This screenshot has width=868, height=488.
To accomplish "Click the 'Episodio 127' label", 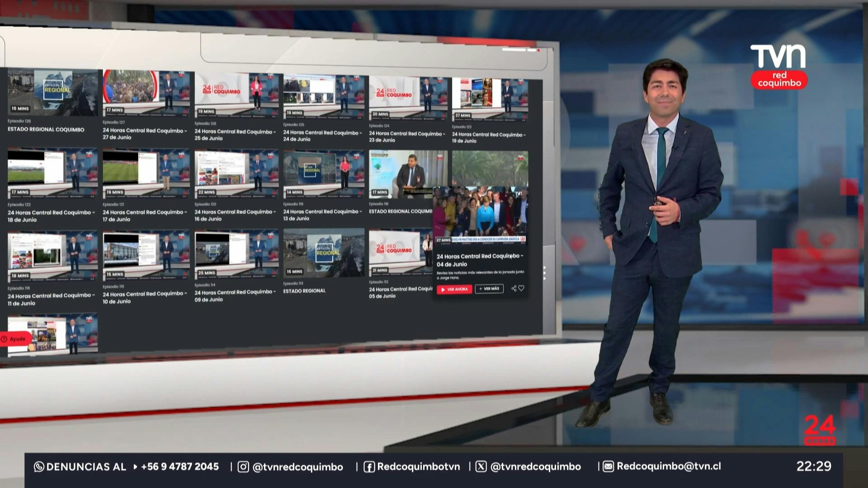I will [114, 122].
